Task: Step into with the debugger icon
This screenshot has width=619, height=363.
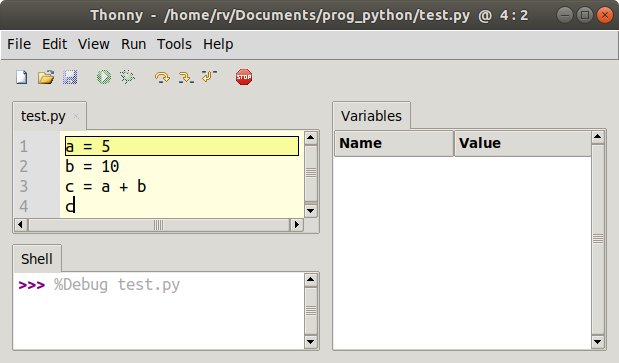Action: 186,77
